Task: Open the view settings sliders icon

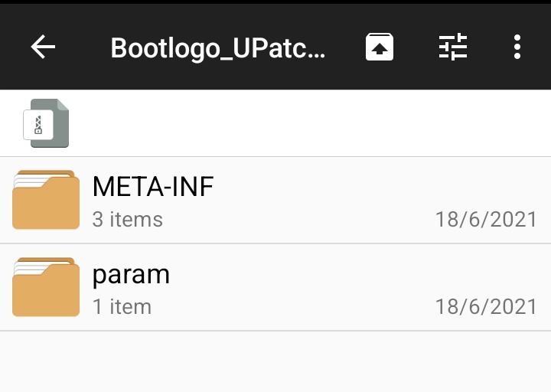Action: [452, 47]
